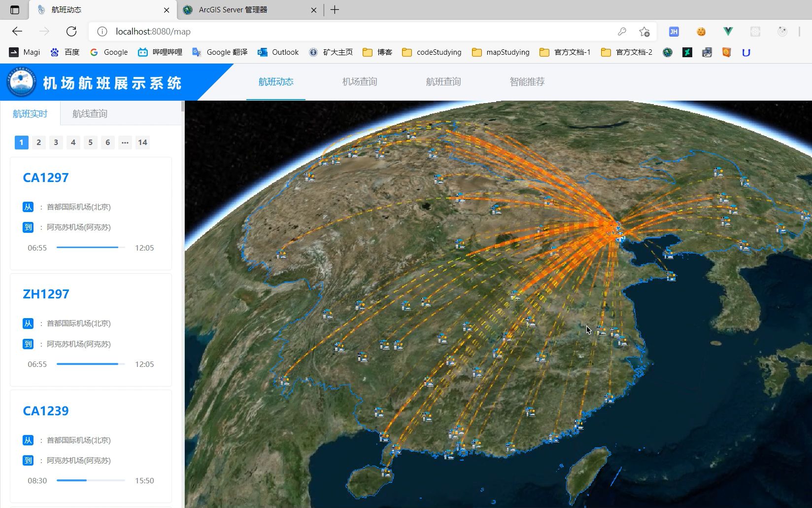This screenshot has height=508, width=812.
Task: Open the Outlook bookmark
Action: (x=278, y=52)
